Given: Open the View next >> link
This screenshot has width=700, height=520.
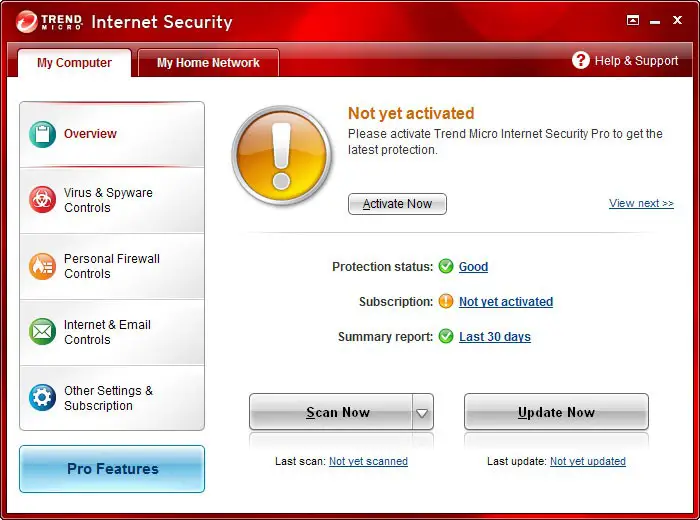Looking at the screenshot, I should tap(641, 203).
